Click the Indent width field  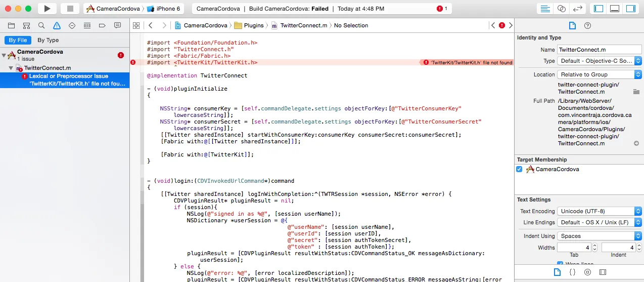click(618, 248)
